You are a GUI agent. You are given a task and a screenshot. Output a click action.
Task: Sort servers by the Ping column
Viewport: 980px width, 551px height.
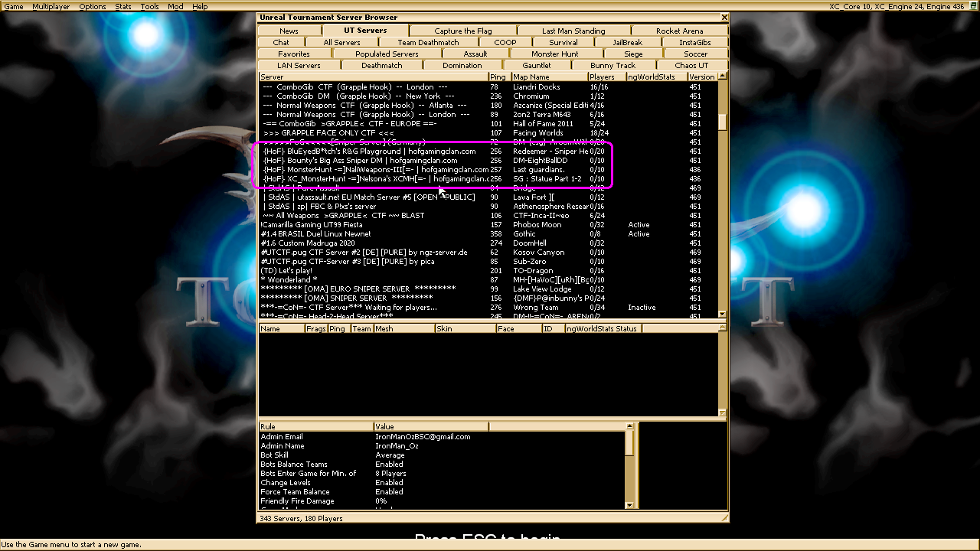coord(498,77)
